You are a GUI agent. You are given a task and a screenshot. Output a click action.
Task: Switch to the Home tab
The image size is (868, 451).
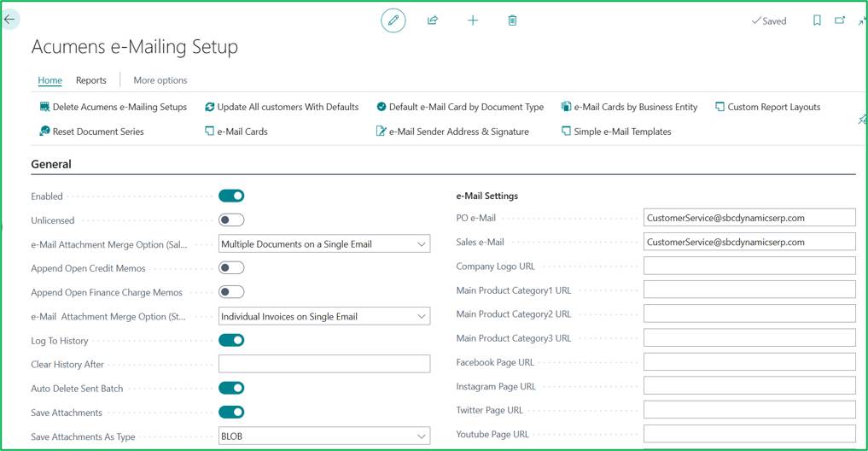(50, 80)
